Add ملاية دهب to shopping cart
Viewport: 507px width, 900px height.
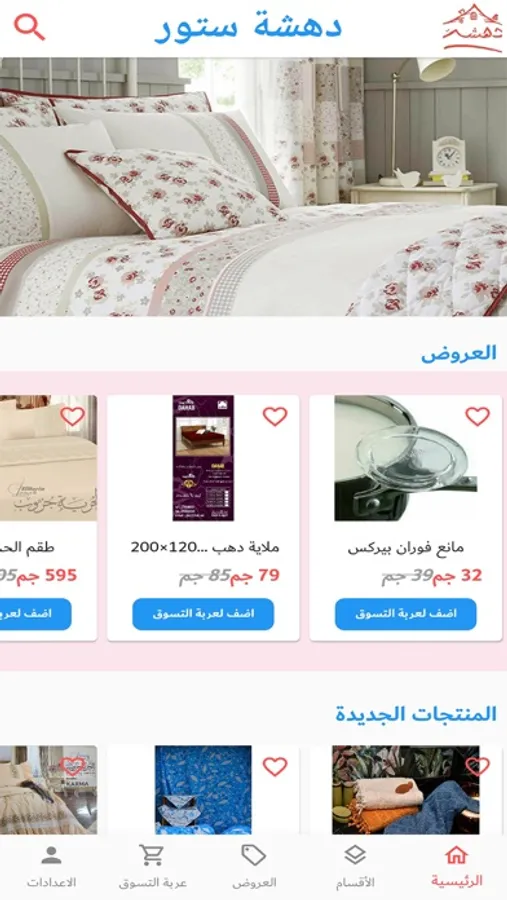pos(203,614)
